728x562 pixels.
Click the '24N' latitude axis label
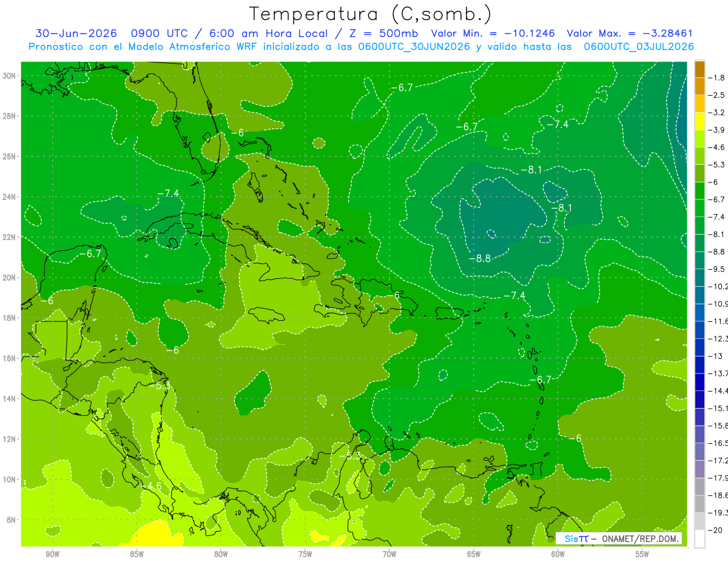click(10, 197)
